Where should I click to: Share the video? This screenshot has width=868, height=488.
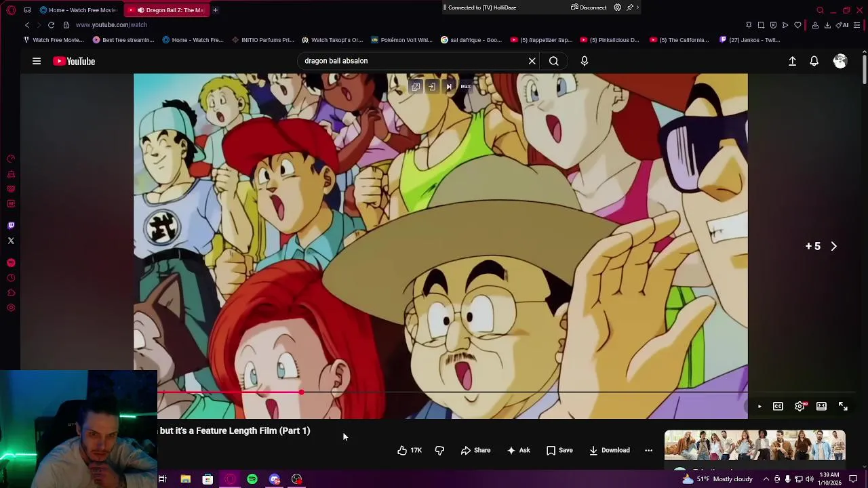click(475, 450)
